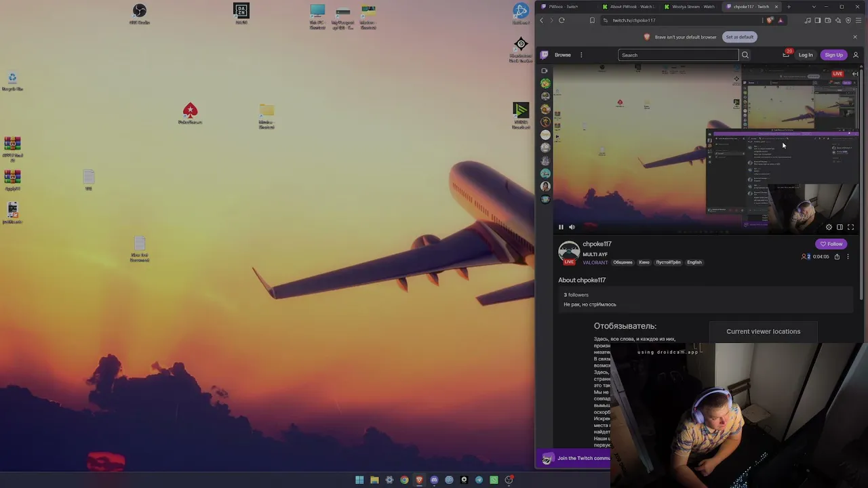Go back in Brave browser
The image size is (868, 488).
click(541, 20)
